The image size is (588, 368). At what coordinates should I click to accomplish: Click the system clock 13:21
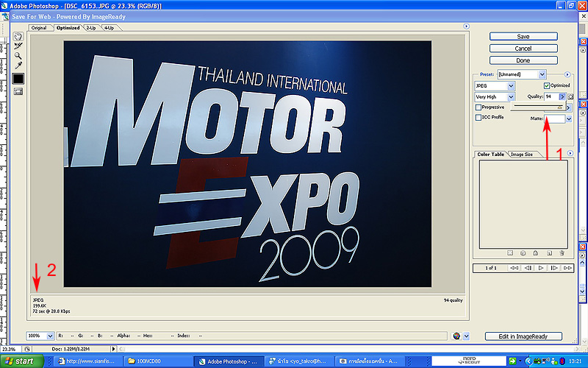point(576,361)
